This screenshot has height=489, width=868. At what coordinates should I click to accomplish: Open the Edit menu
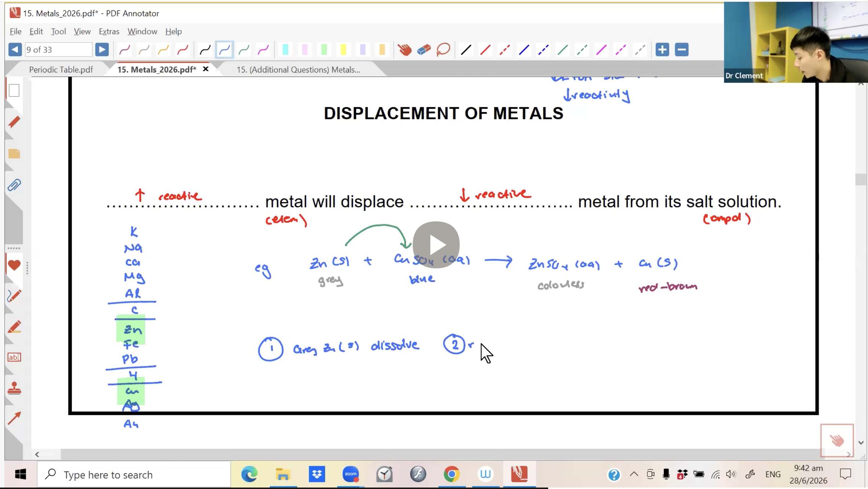click(x=36, y=32)
